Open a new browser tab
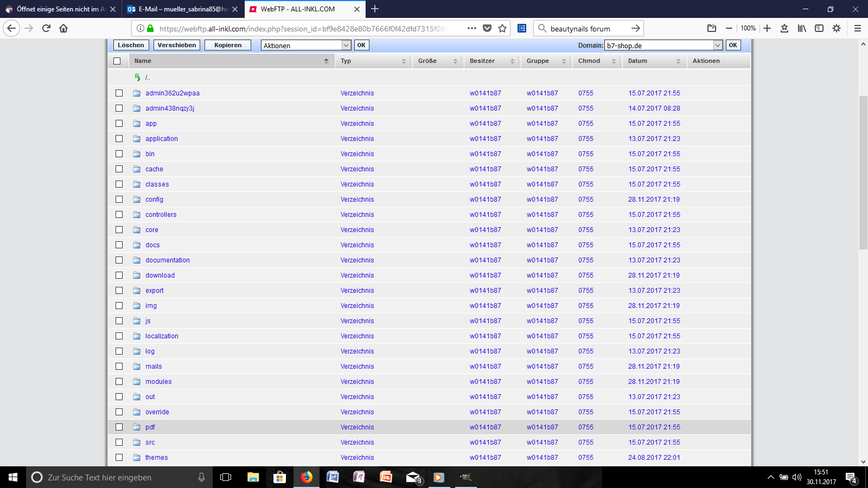868x488 pixels. click(375, 9)
